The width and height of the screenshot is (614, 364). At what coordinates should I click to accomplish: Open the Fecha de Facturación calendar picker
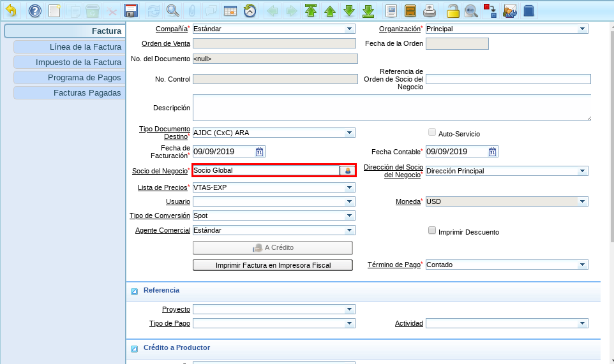point(260,152)
